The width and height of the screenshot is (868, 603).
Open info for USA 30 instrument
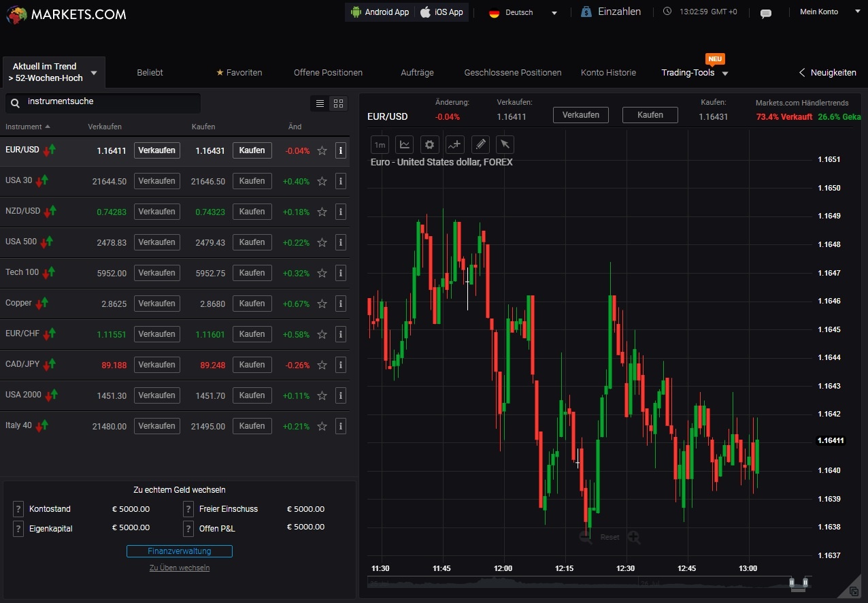point(341,181)
